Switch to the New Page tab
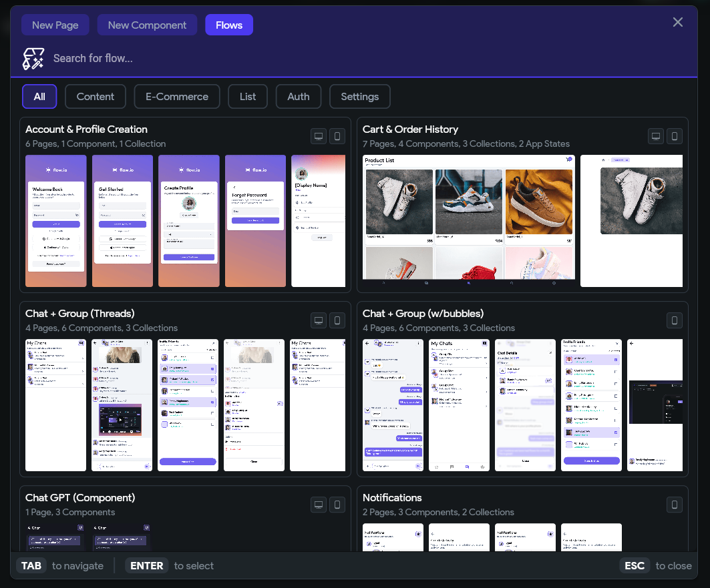The image size is (710, 588). (x=55, y=25)
